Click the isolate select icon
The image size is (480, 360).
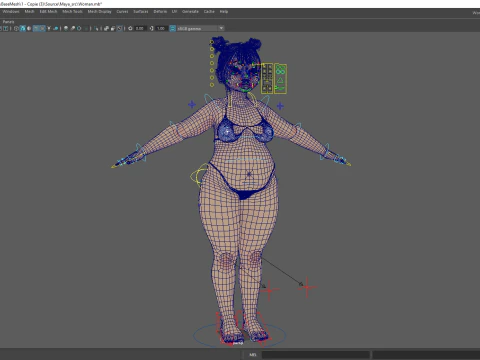click(x=96, y=29)
